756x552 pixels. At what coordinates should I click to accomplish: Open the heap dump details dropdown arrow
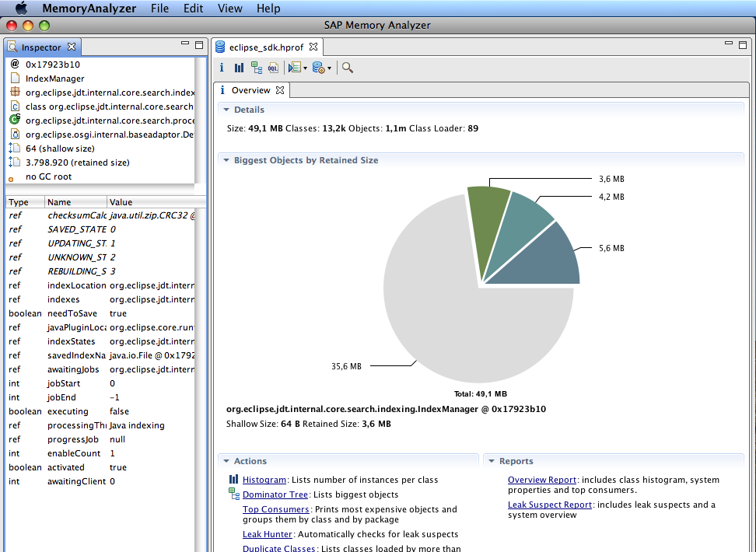point(329,68)
